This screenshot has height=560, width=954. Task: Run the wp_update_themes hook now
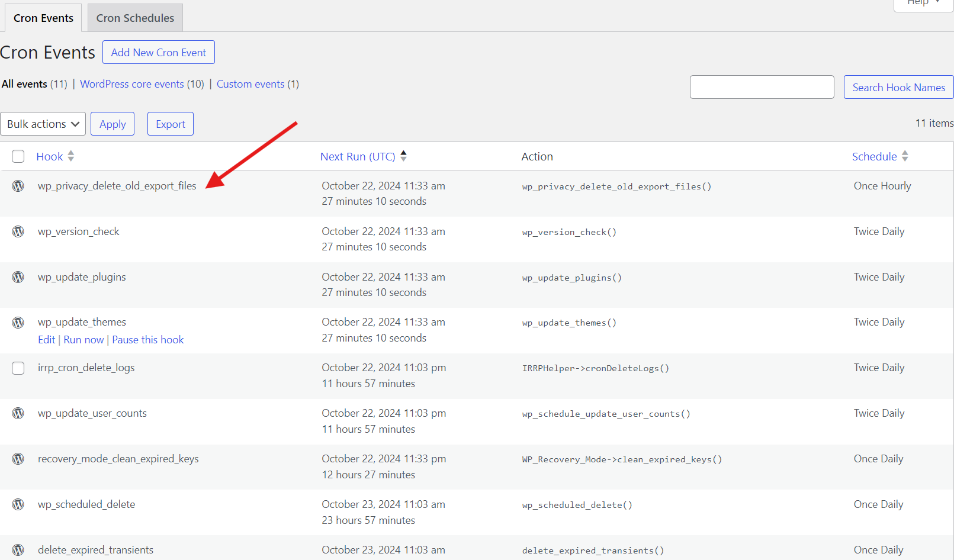(x=83, y=339)
